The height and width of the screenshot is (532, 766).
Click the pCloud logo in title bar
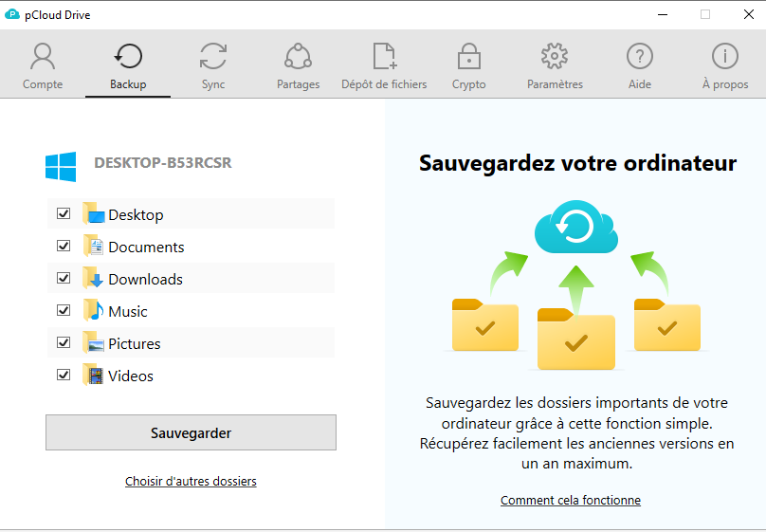[11, 14]
